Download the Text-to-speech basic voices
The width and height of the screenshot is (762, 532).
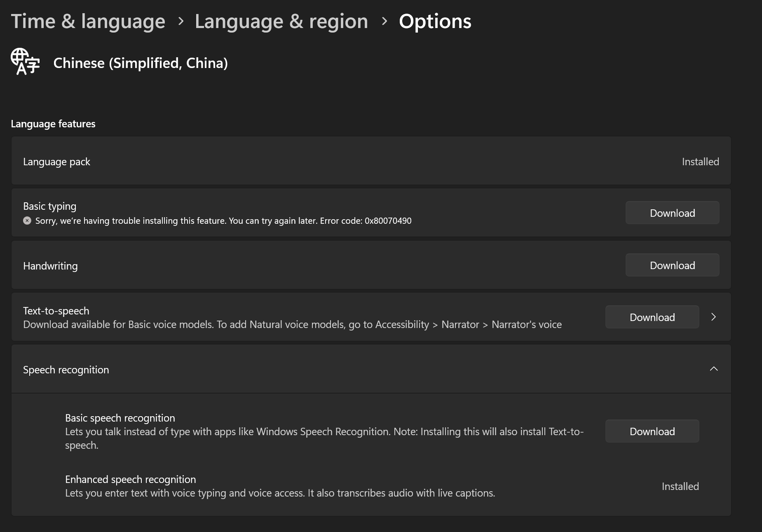click(x=652, y=317)
